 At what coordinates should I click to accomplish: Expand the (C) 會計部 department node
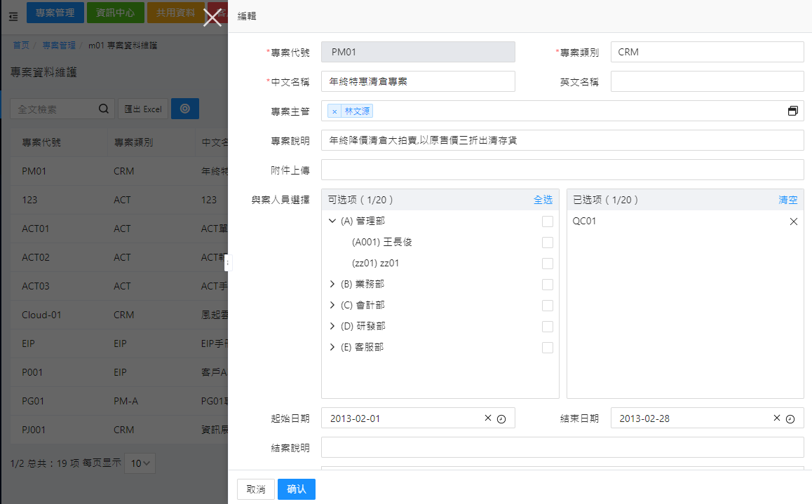(332, 306)
